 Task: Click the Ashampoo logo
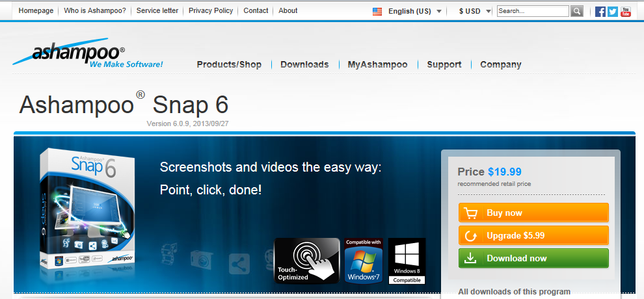click(88, 53)
